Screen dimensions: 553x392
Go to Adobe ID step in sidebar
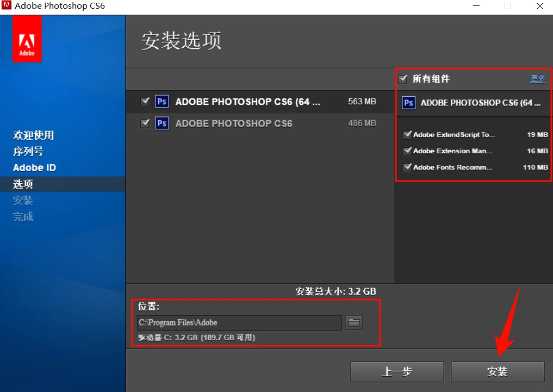tap(35, 168)
